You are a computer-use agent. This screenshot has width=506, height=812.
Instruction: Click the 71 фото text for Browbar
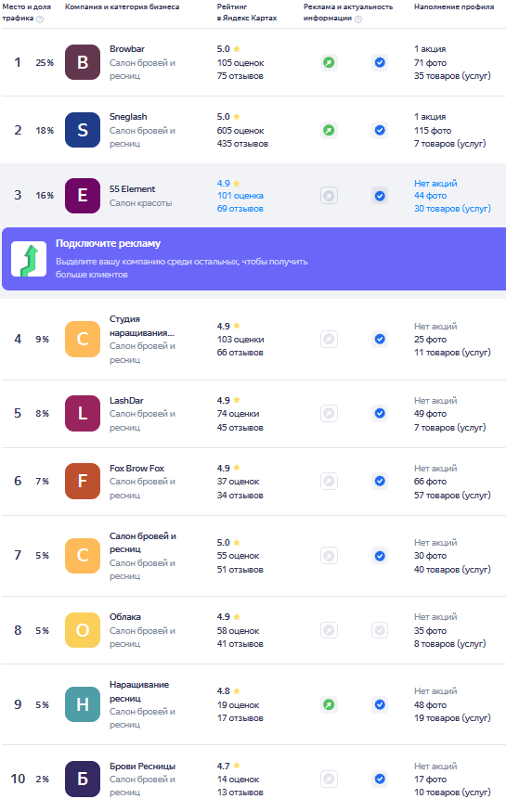pos(431,63)
